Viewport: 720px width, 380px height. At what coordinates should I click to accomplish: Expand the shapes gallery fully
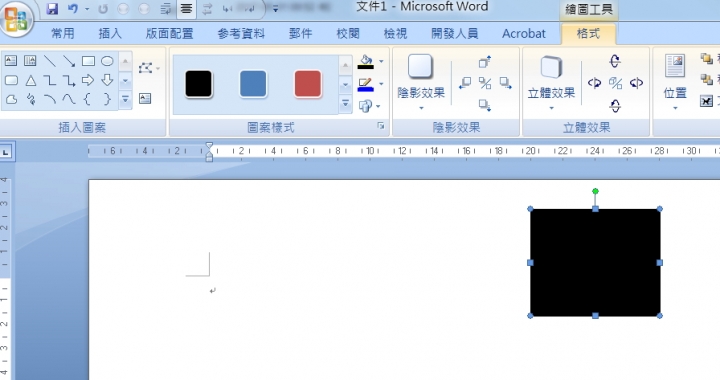(125, 99)
